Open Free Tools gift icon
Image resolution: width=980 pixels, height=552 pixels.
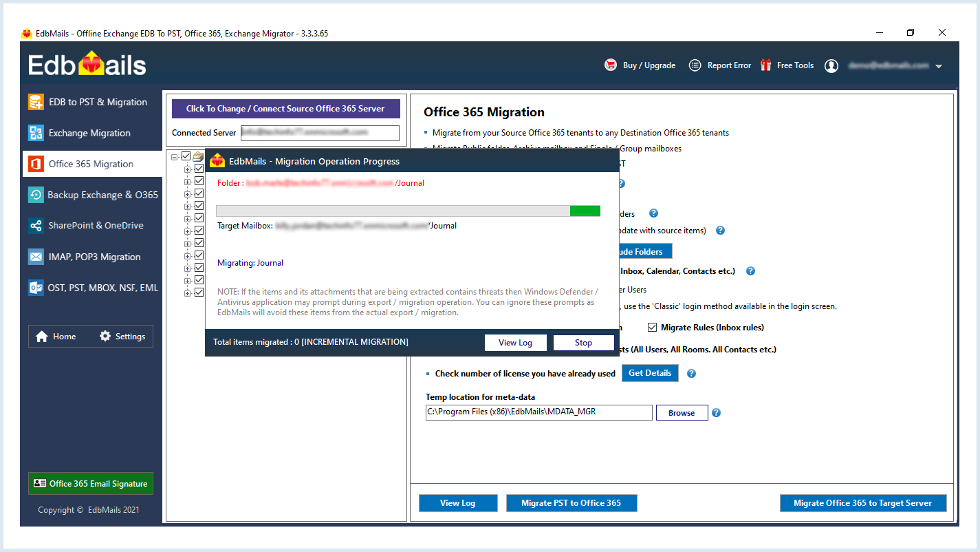[766, 65]
